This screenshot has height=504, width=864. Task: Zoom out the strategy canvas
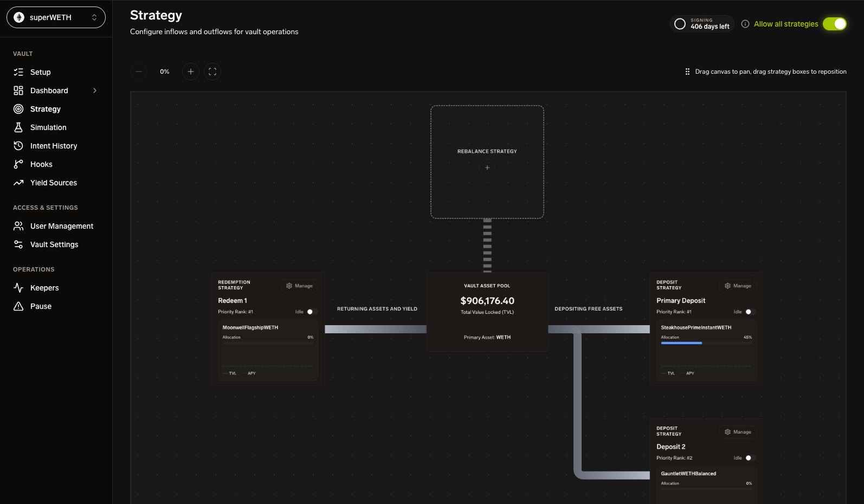[x=139, y=72]
